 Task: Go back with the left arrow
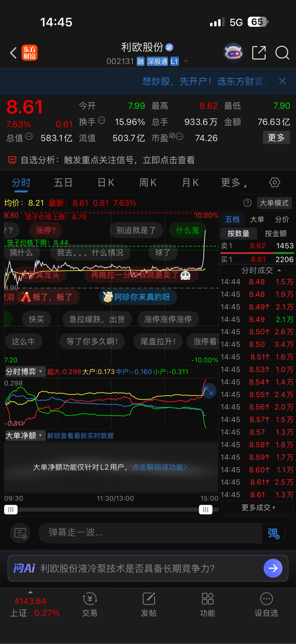13,53
